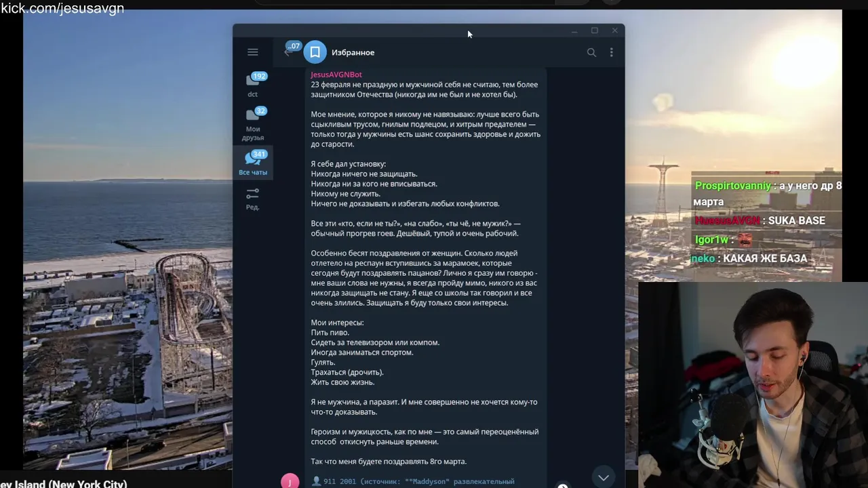Click the pink J avatar
Image resolution: width=868 pixels, height=488 pixels.
(290, 481)
